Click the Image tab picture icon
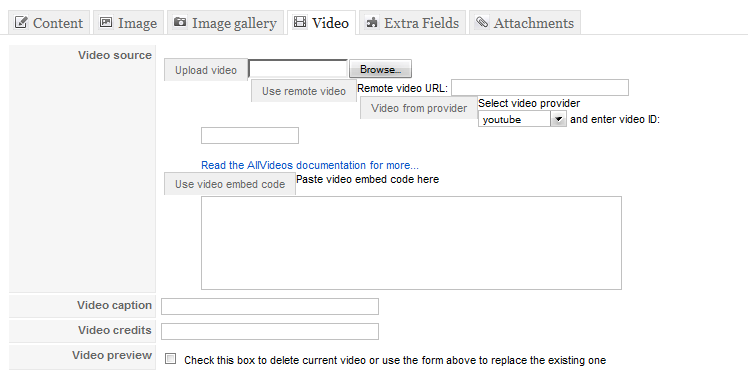 click(106, 22)
